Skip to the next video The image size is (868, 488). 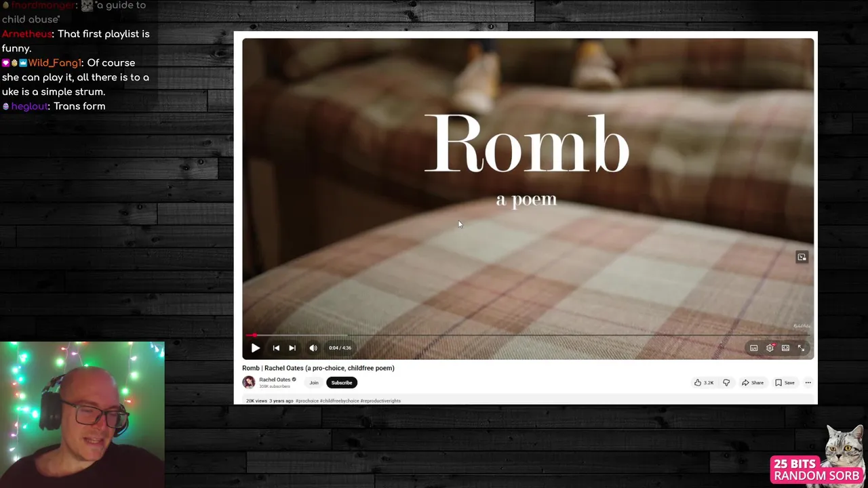(292, 348)
